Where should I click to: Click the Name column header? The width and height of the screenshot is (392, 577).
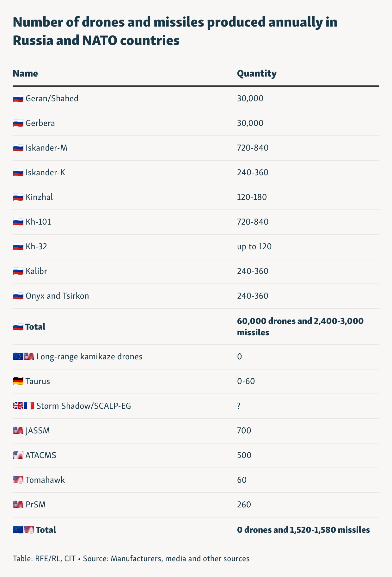pyautogui.click(x=25, y=73)
